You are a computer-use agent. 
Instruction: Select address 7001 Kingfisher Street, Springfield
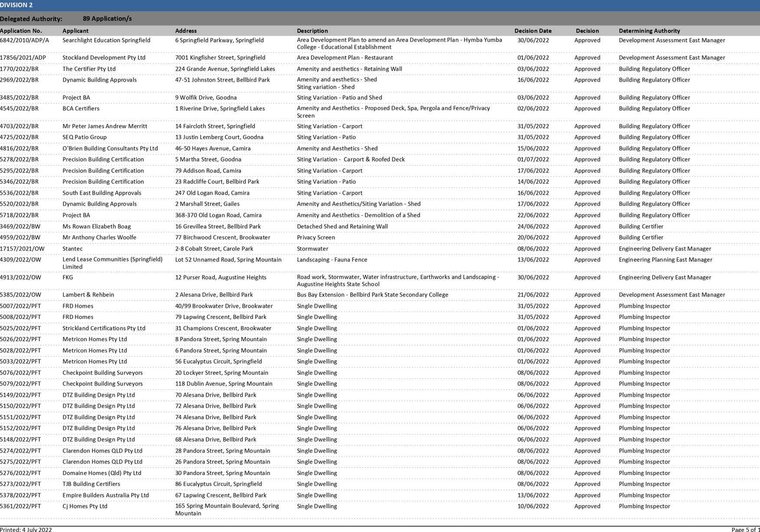tap(220, 58)
